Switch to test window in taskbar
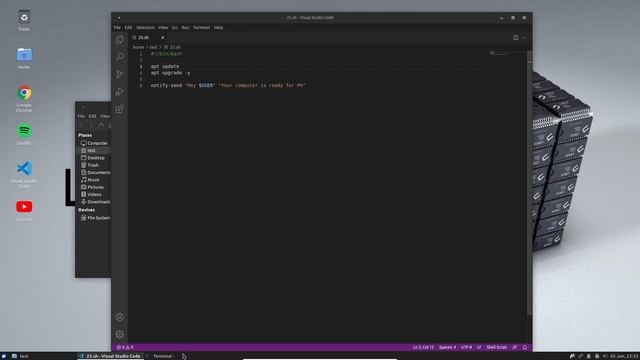 point(20,356)
